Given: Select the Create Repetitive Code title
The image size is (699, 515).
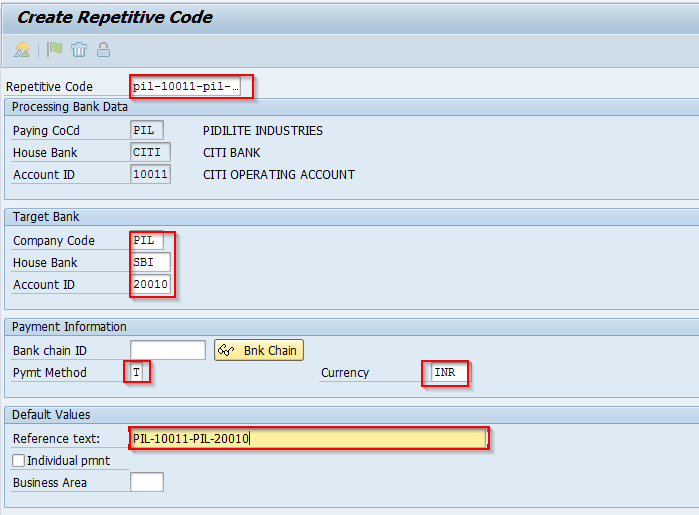Looking at the screenshot, I should tap(115, 17).
